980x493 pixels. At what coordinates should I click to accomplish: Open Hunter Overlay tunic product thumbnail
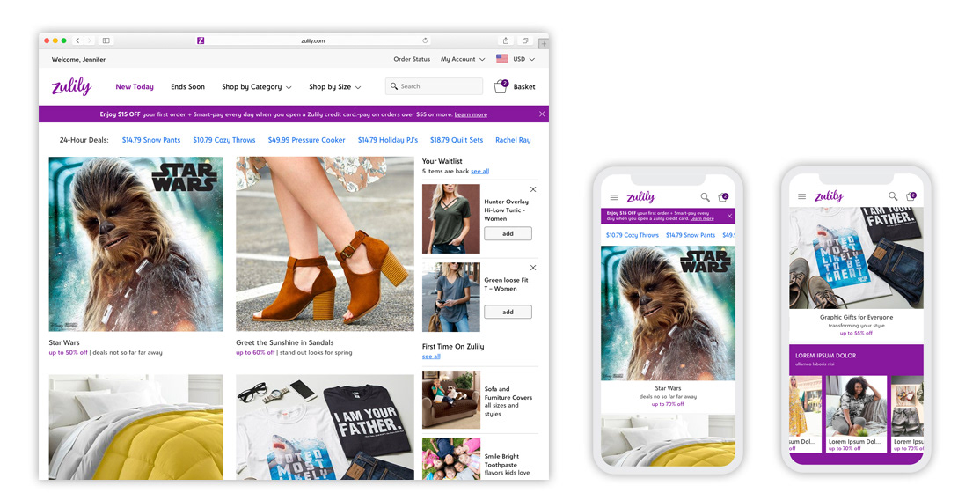point(450,218)
